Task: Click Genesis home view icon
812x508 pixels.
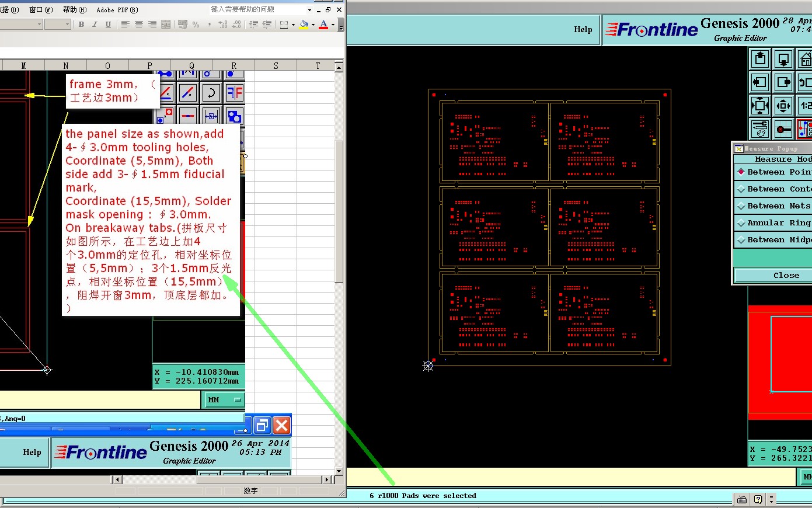Action: pyautogui.click(x=804, y=59)
